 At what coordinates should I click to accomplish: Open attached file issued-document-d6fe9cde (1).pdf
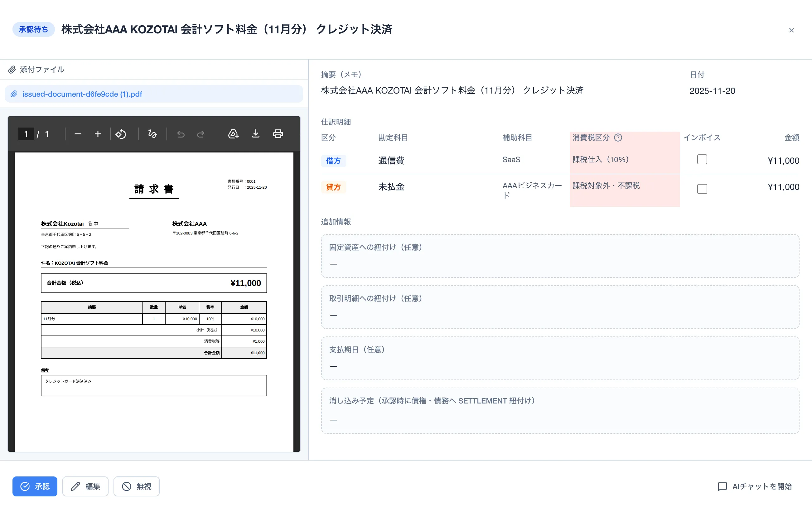click(154, 94)
